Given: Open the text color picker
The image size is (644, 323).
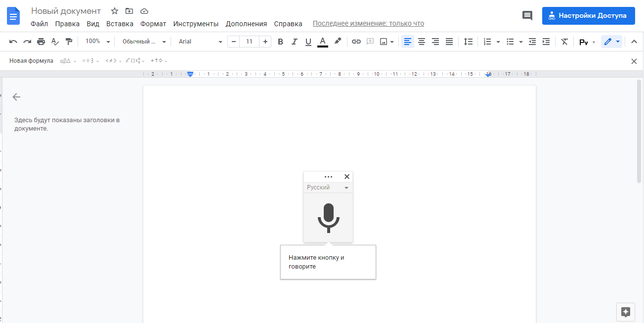Looking at the screenshot, I should coord(323,42).
